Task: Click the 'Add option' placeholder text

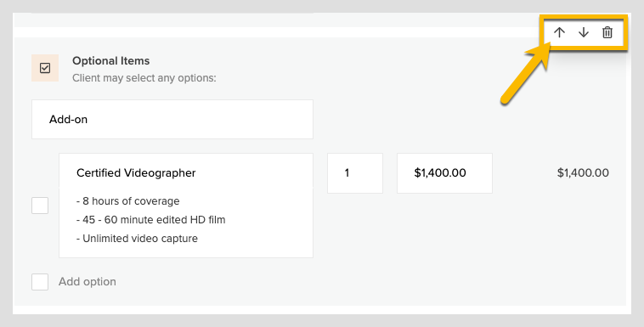Action: point(87,282)
